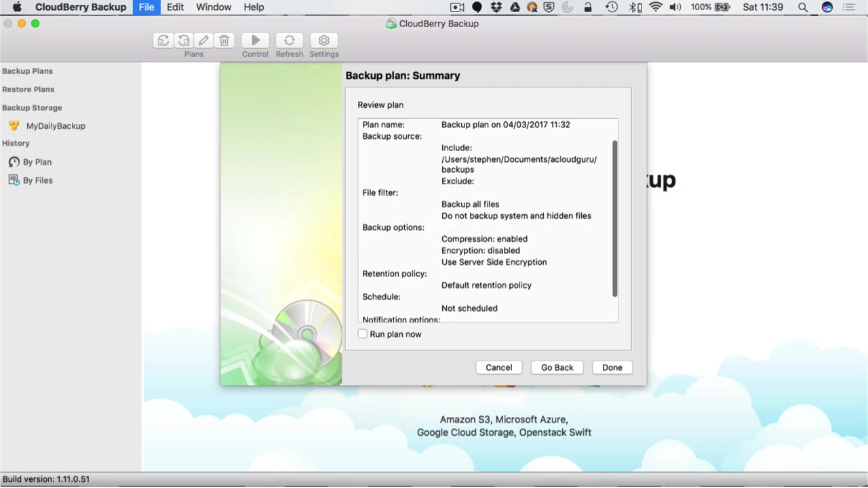Click the padlock icon in the menu bar
Image resolution: width=868 pixels, height=488 pixels.
[588, 7]
